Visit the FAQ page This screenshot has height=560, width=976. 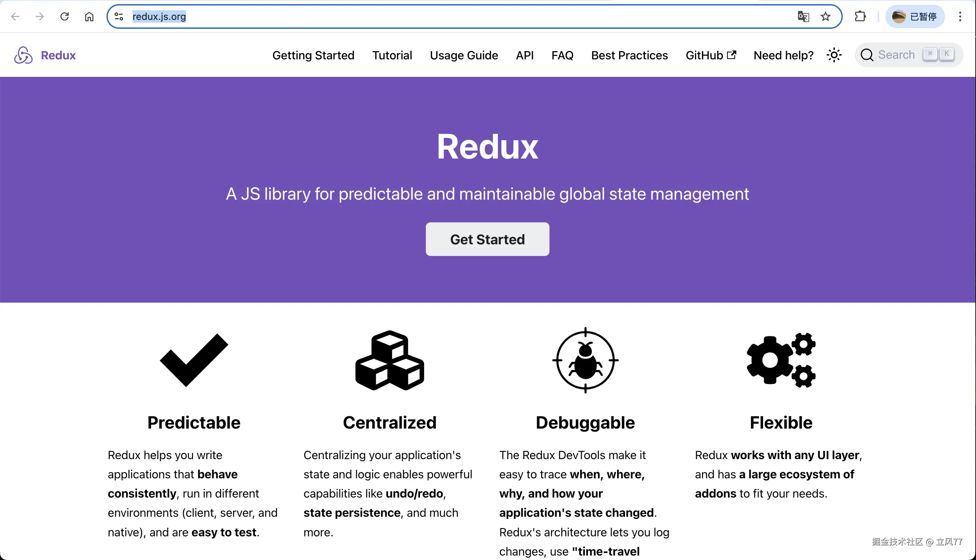[562, 55]
